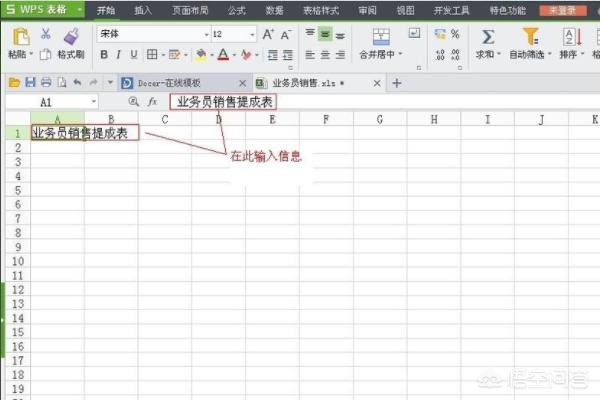Image resolution: width=600 pixels, height=400 pixels.
Task: Align text left
Action: (x=310, y=55)
